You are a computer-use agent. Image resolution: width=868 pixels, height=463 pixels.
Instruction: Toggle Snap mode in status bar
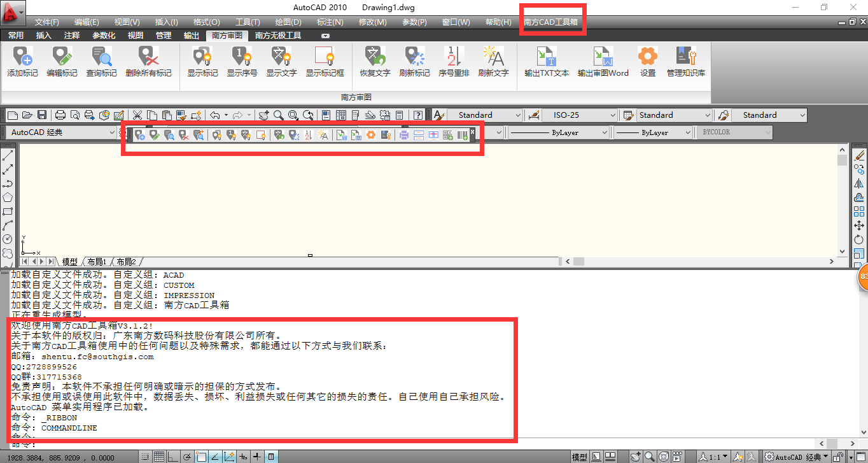(x=145, y=457)
